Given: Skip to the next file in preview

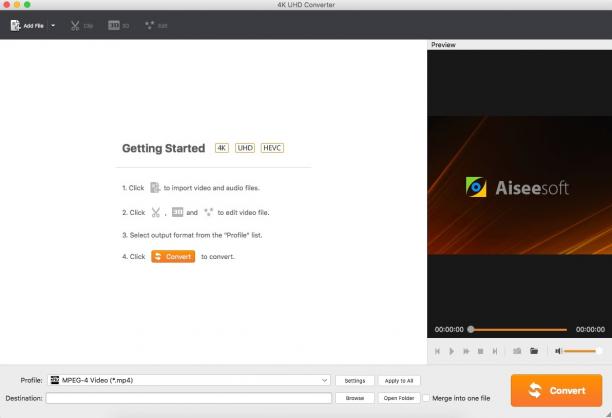Looking at the screenshot, I should click(495, 351).
